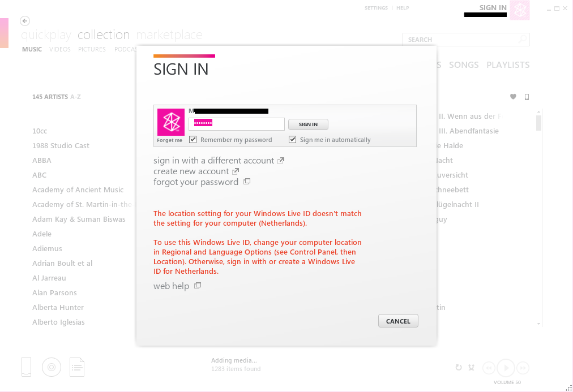Cancel the sign in dialog

click(x=398, y=321)
